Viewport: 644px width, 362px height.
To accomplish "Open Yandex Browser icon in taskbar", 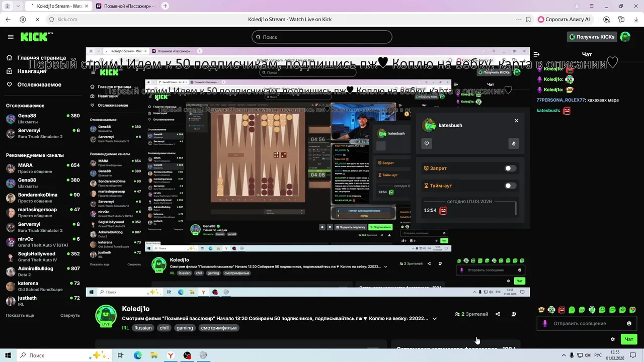I will [x=171, y=355].
